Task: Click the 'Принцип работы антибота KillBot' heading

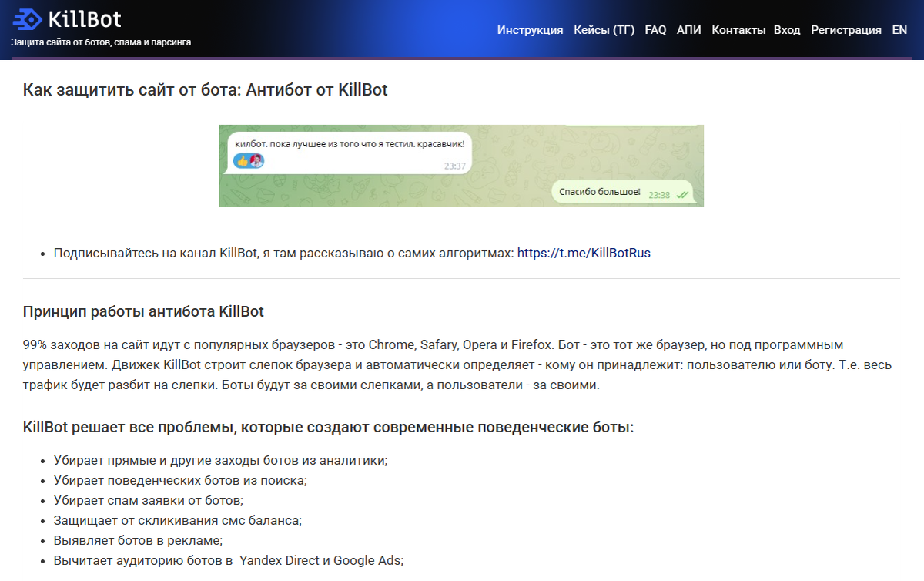Action: 143,312
